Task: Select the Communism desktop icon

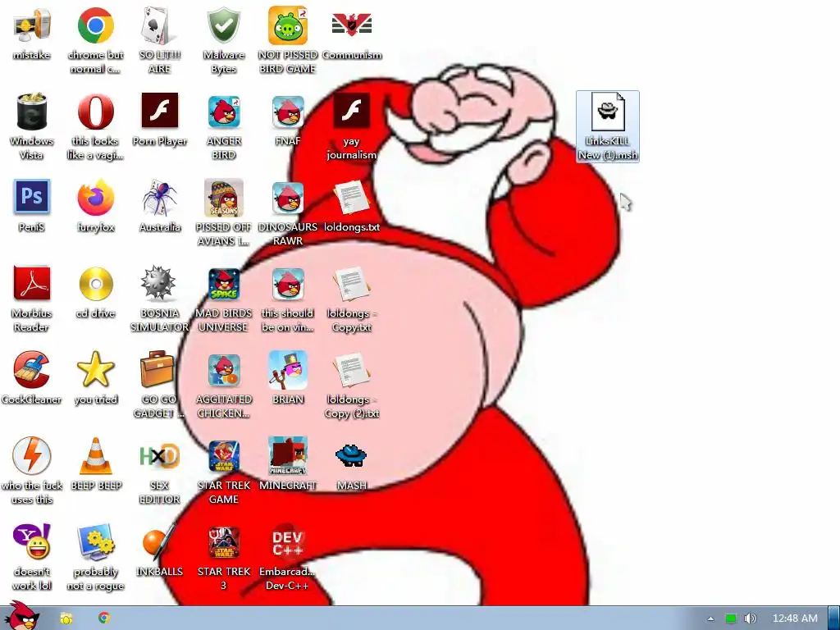Action: click(352, 25)
